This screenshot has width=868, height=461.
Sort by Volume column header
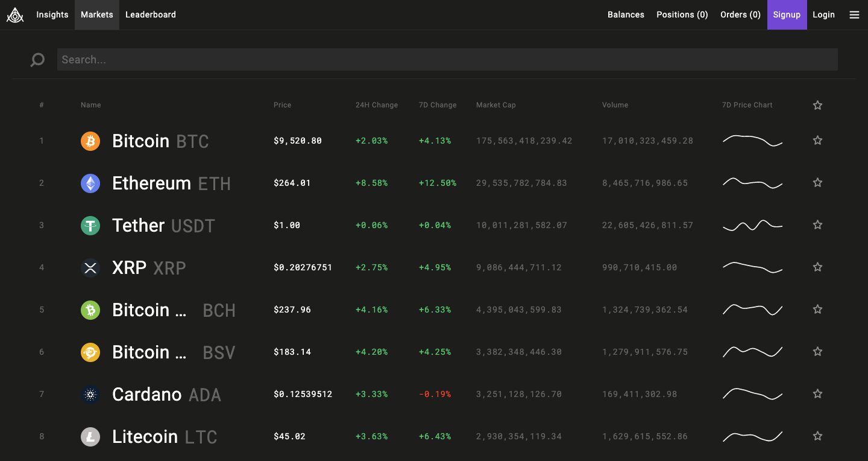(615, 105)
